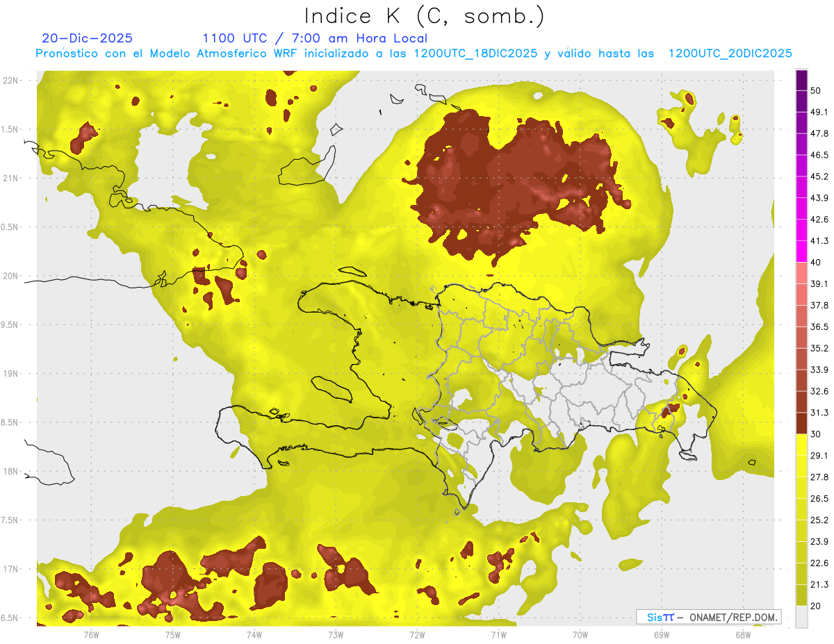This screenshot has width=834, height=644.
Task: Click the 1.5N latitude axis label
Action: [x=11, y=129]
